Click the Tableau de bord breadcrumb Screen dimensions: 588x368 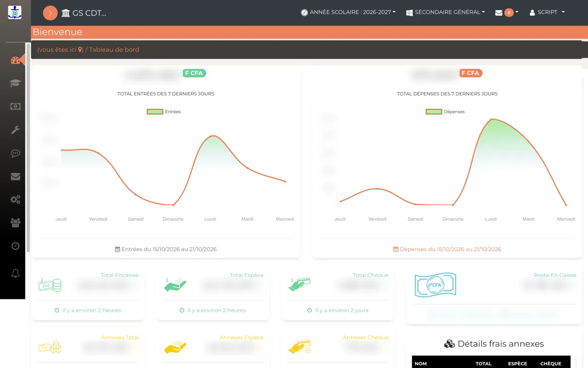[114, 50]
